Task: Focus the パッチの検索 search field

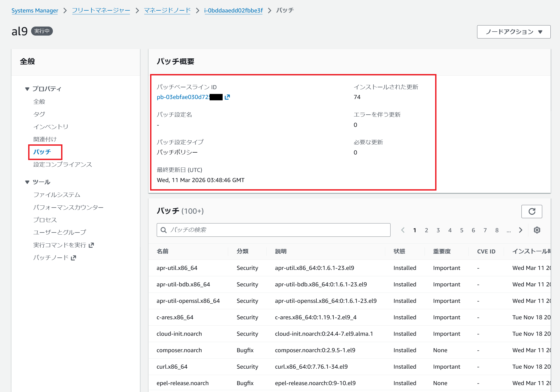Action: point(276,230)
